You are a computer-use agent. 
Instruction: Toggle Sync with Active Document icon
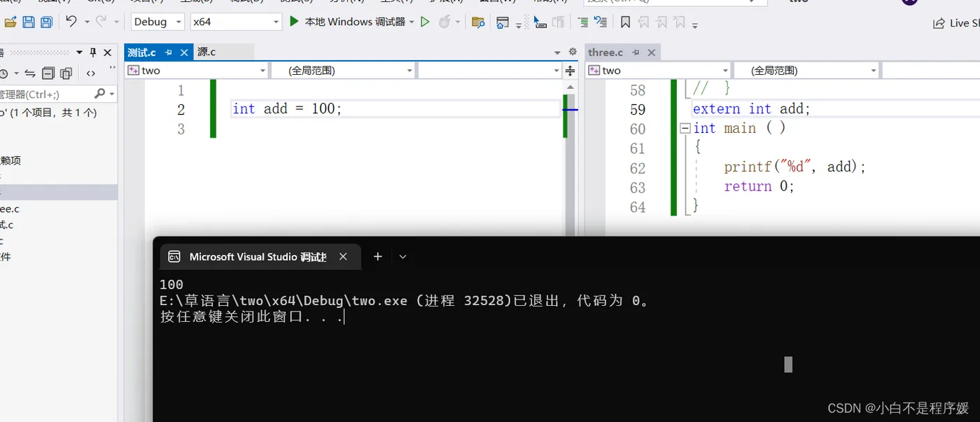(x=29, y=73)
